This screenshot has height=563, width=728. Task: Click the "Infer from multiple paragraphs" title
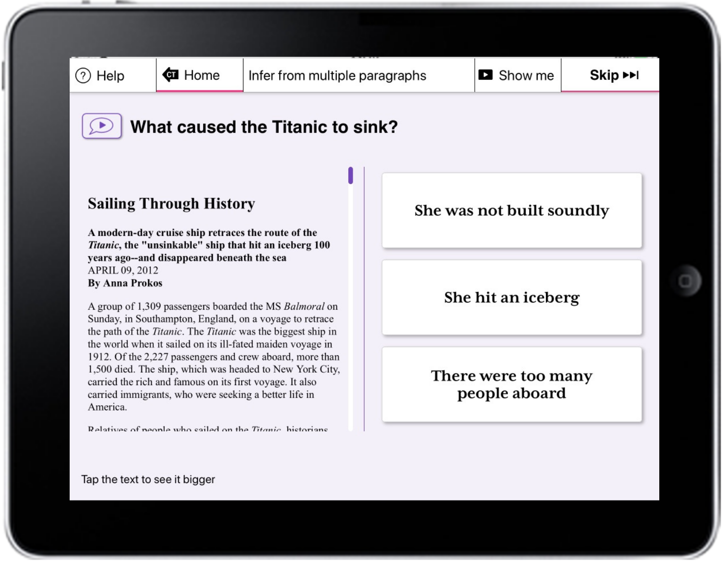337,75
